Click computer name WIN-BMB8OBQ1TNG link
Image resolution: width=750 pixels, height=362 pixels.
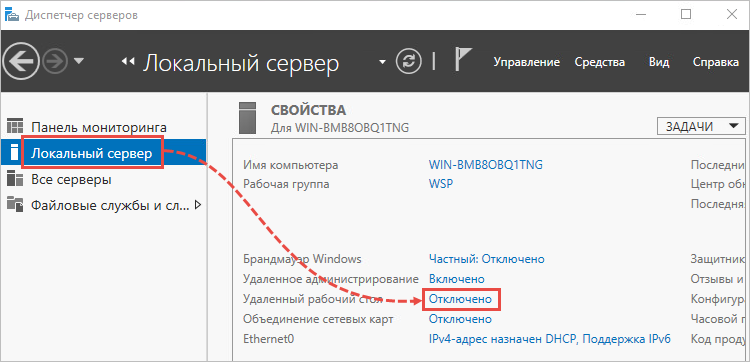tap(486, 165)
